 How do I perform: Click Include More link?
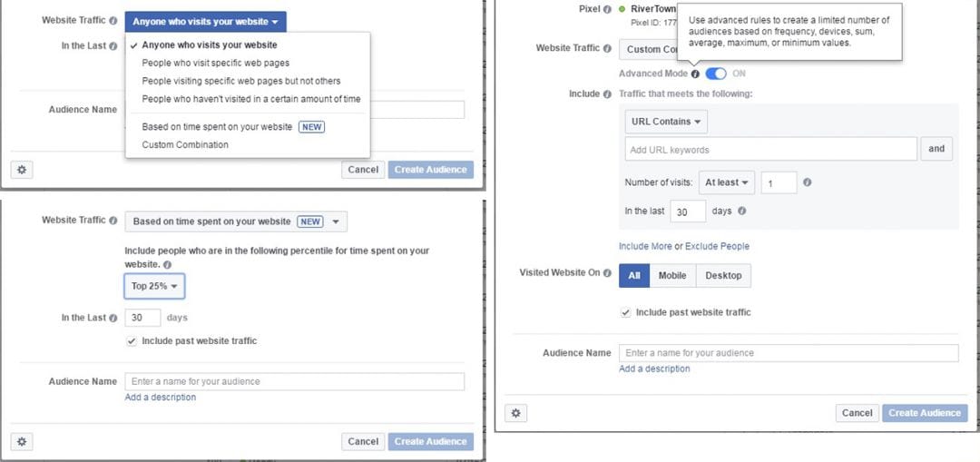646,246
